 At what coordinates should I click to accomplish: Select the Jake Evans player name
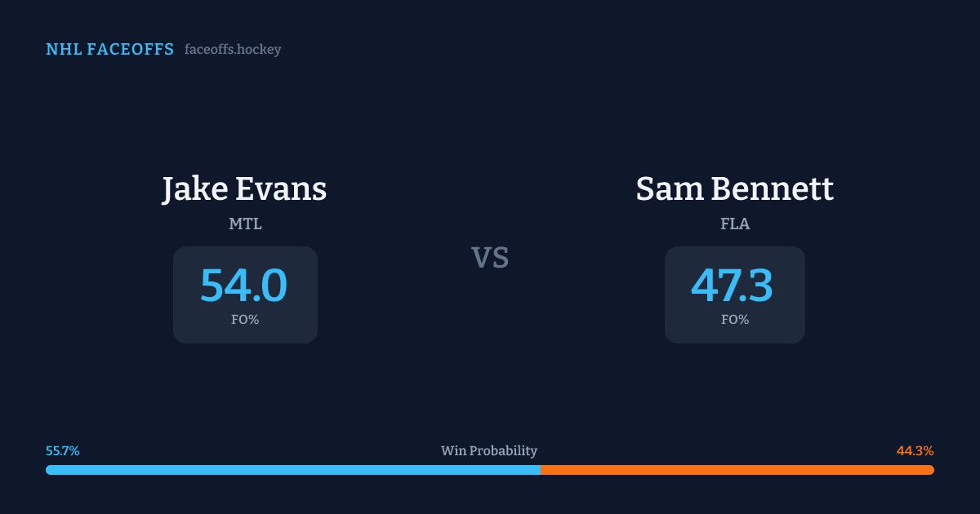[x=244, y=189]
